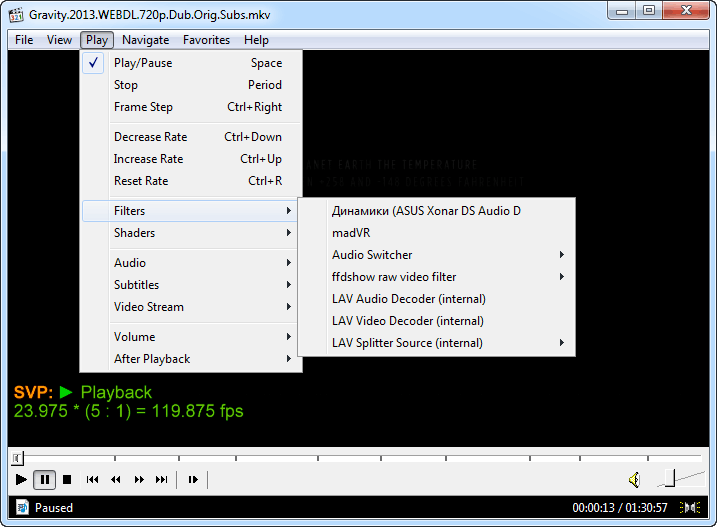This screenshot has height=527, width=717.
Task: Mute audio via the speaker icon
Action: (634, 480)
